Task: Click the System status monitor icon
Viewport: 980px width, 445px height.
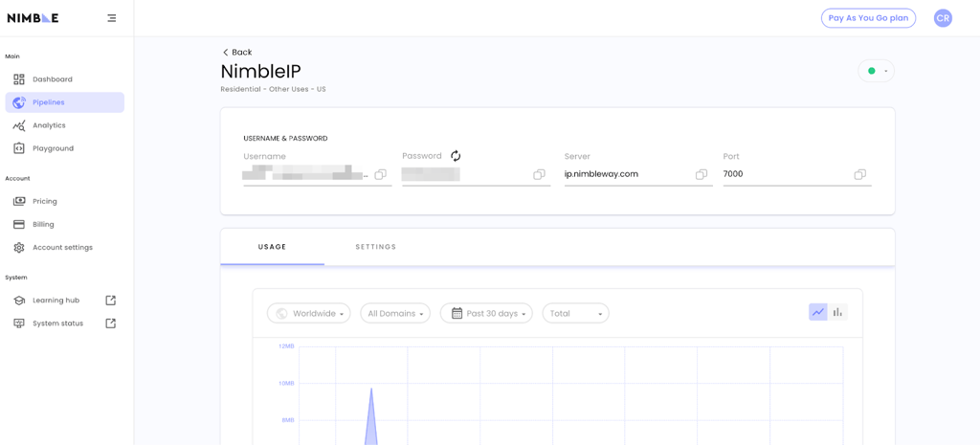Action: pyautogui.click(x=19, y=323)
